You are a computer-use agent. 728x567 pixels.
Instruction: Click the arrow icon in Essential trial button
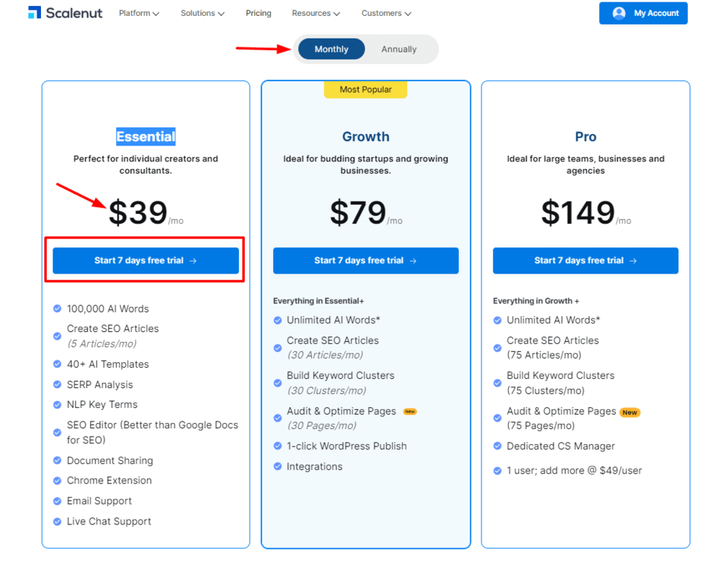tap(193, 260)
